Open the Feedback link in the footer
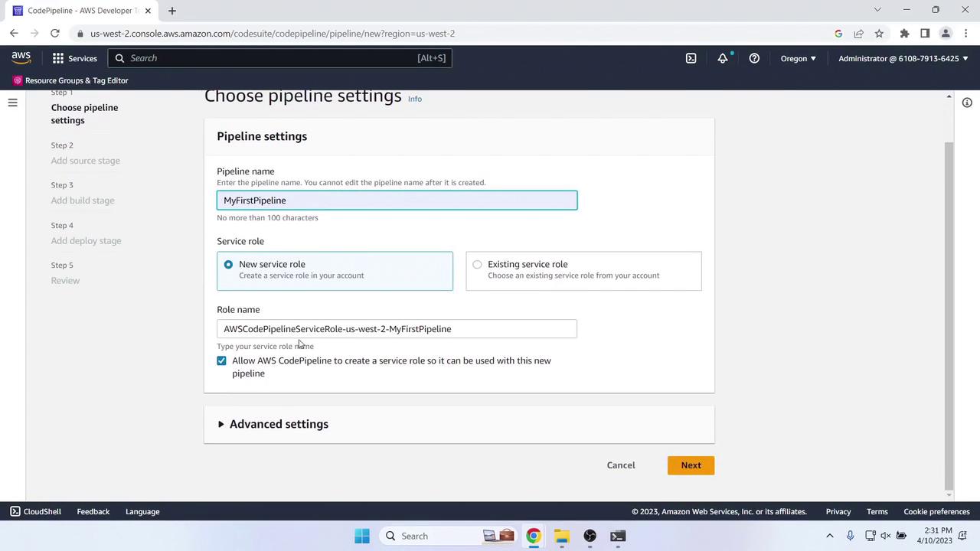Image resolution: width=980 pixels, height=551 pixels. point(93,512)
